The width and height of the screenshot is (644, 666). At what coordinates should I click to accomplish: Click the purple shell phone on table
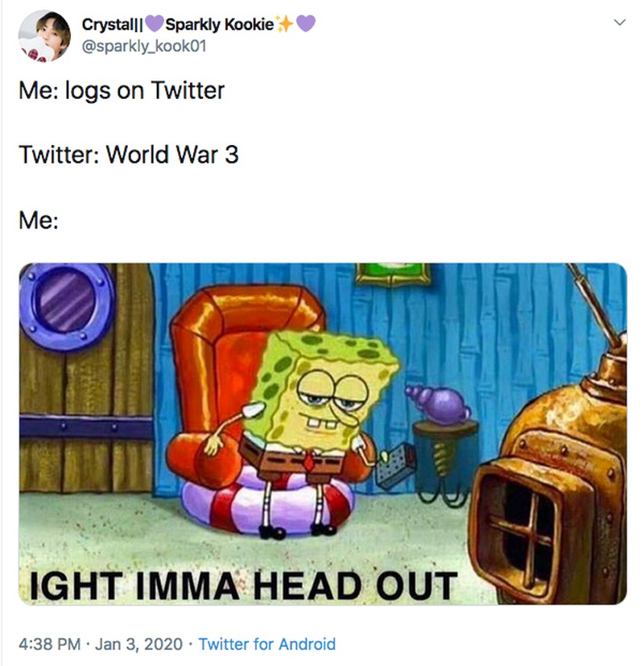(440, 403)
